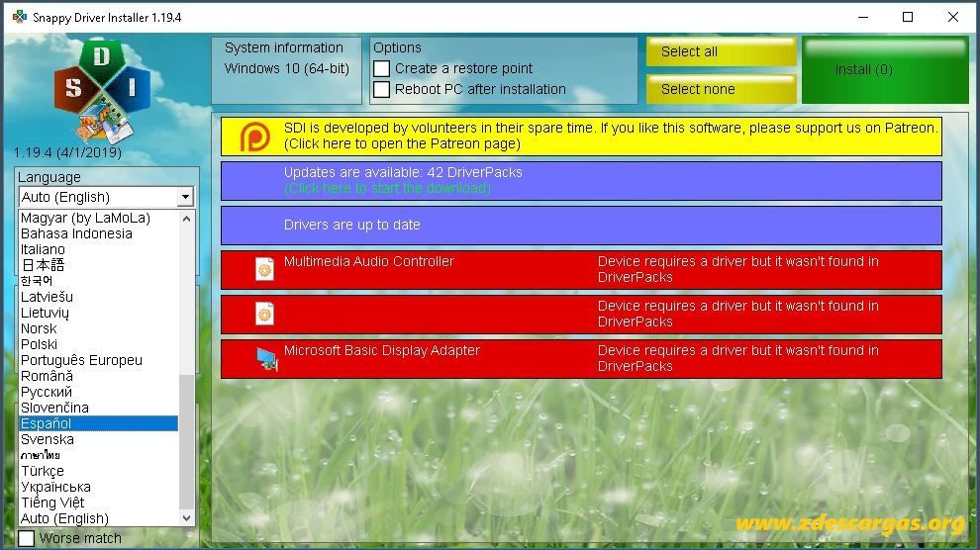Screen dimensions: 980x550
Task: Choose Bahasa Indonesia language
Action: (x=99, y=233)
